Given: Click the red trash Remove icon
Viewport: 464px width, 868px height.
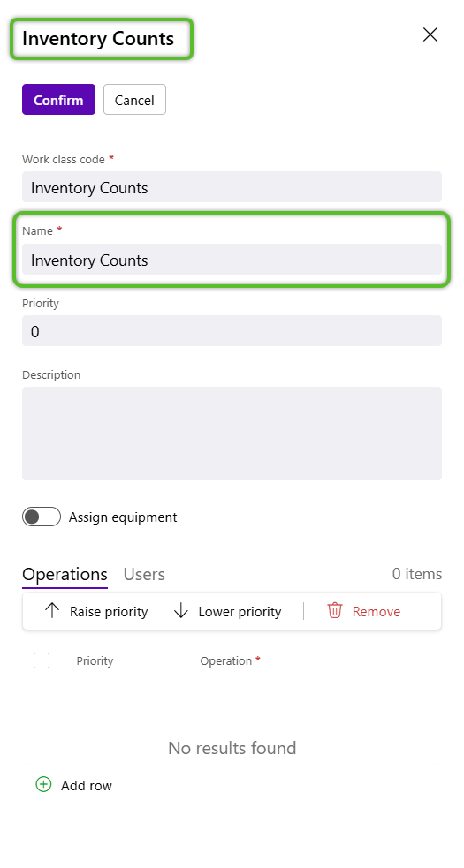Looking at the screenshot, I should pos(335,610).
